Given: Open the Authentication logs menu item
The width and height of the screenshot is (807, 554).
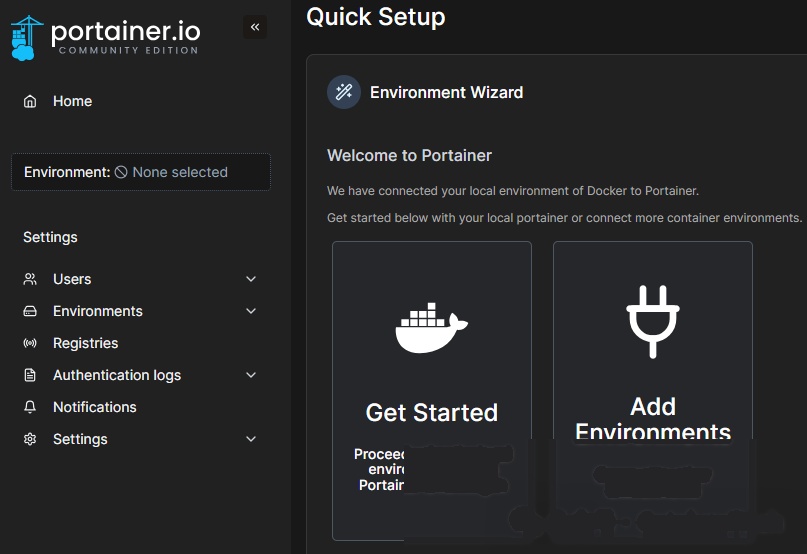Looking at the screenshot, I should [x=117, y=375].
